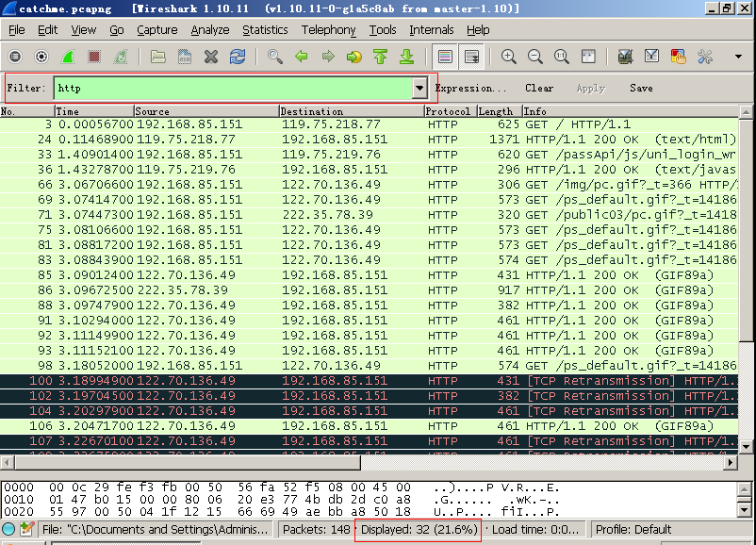The image size is (756, 545).
Task: Go to a specific packet number icon
Action: click(353, 57)
